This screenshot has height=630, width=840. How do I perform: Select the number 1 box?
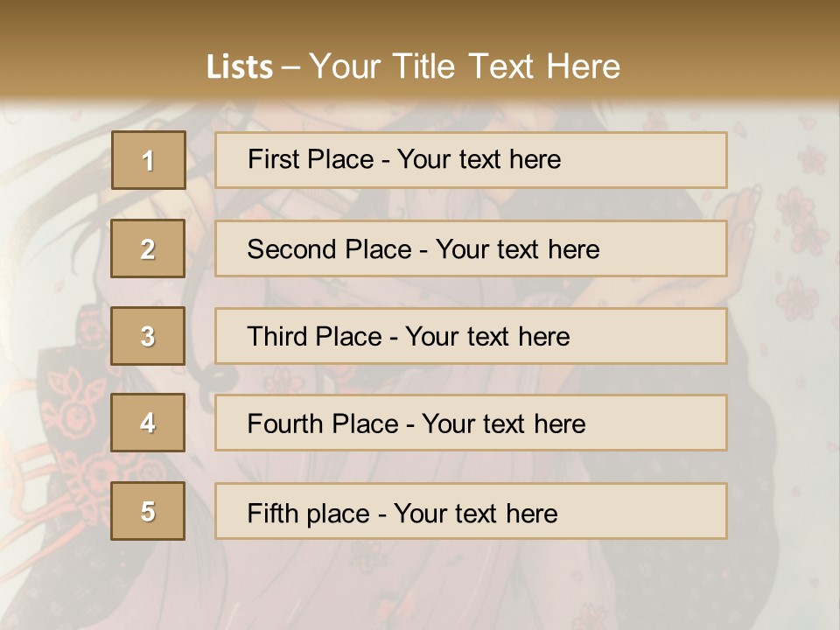(x=149, y=160)
